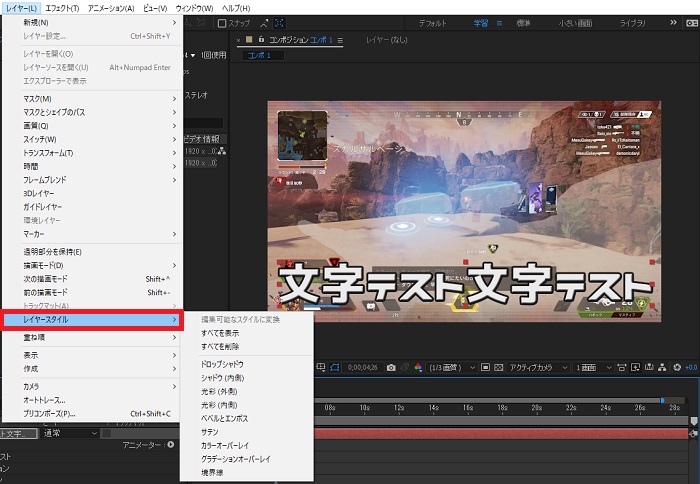Switch to the ライブラリ workspace
Screen dimensions: 700x484
point(632,23)
